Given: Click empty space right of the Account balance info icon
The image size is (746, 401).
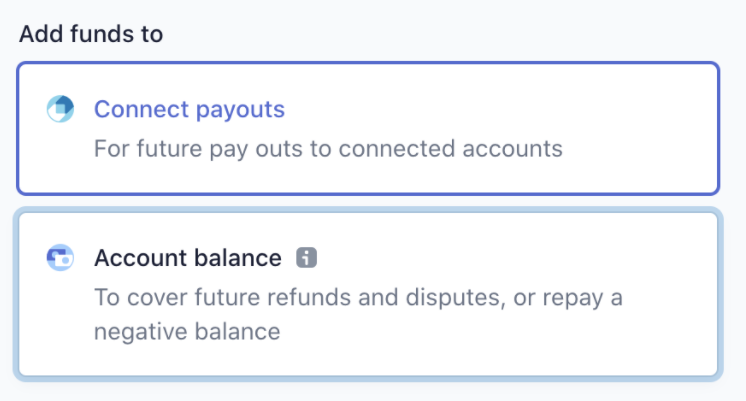Looking at the screenshot, I should (500, 258).
